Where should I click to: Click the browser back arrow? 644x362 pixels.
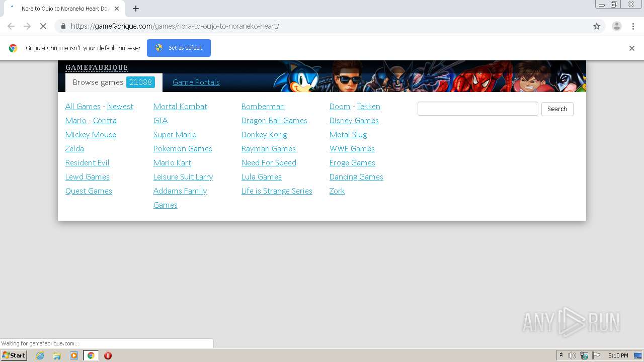[11, 26]
